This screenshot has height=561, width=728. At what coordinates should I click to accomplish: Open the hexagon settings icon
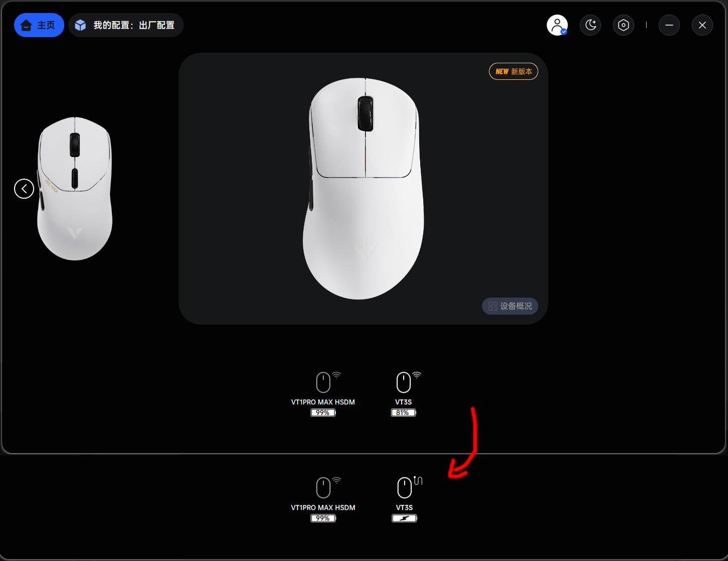point(624,25)
